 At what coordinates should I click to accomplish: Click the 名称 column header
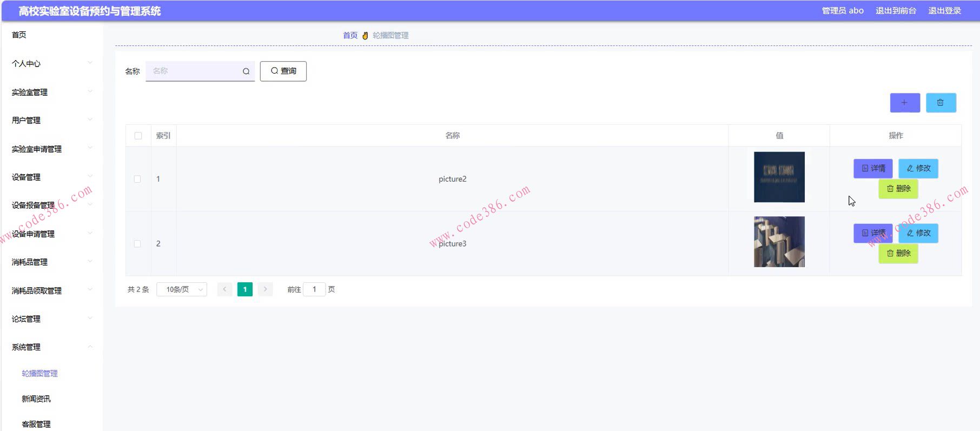click(453, 136)
